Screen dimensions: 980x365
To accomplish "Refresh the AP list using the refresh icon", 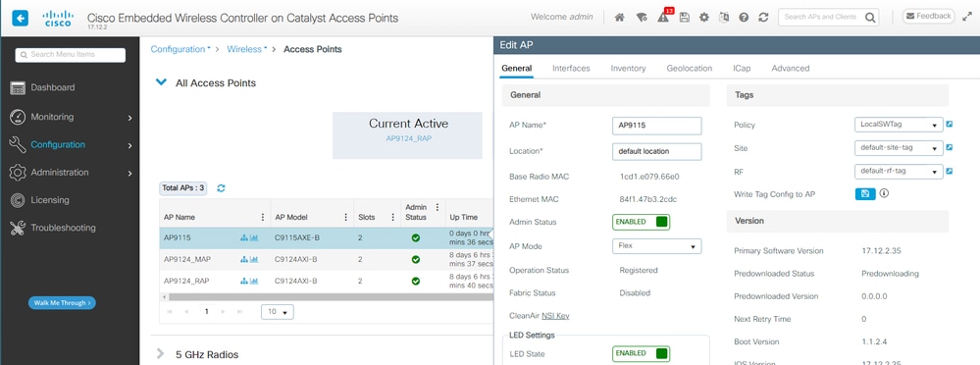I will [x=221, y=187].
